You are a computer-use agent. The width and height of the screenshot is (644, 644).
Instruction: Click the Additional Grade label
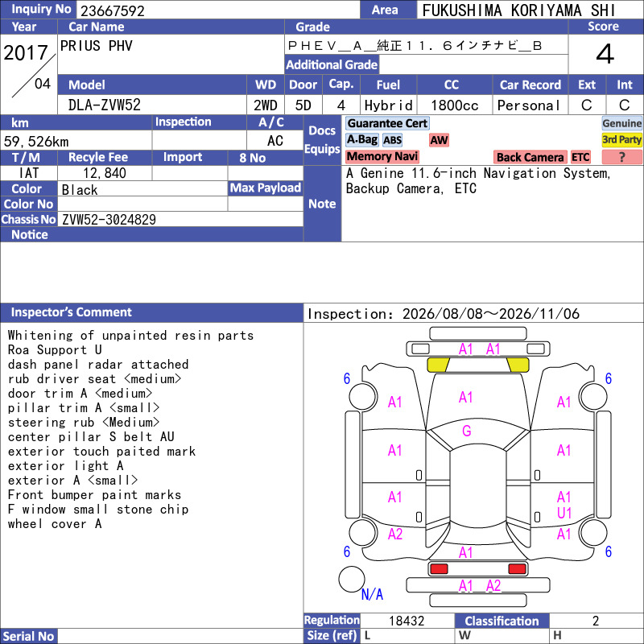click(332, 64)
